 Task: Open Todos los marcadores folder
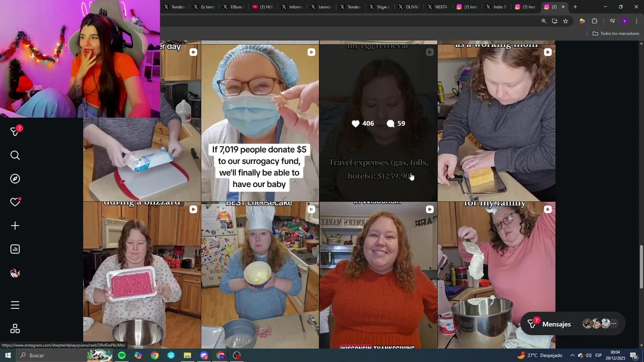616,34
